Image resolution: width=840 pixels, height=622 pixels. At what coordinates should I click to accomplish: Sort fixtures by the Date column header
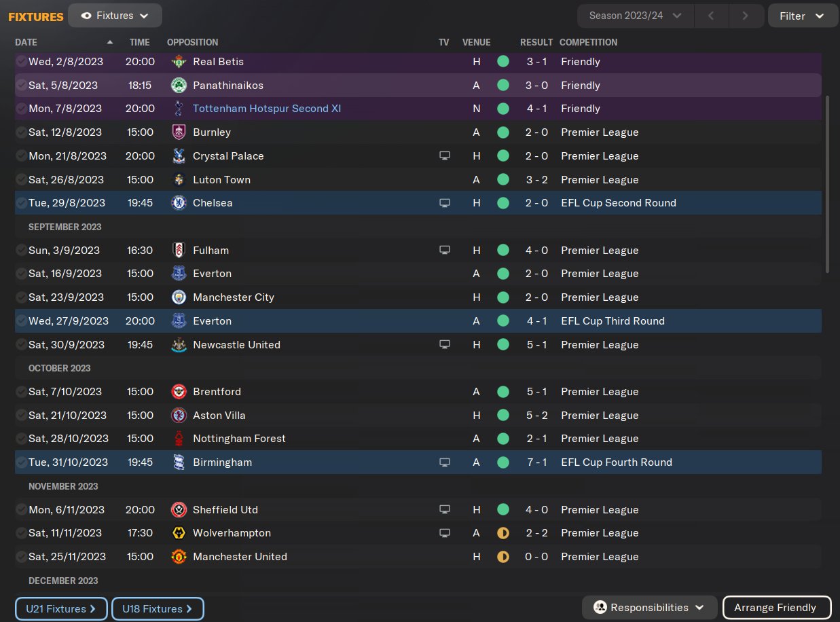[x=26, y=42]
